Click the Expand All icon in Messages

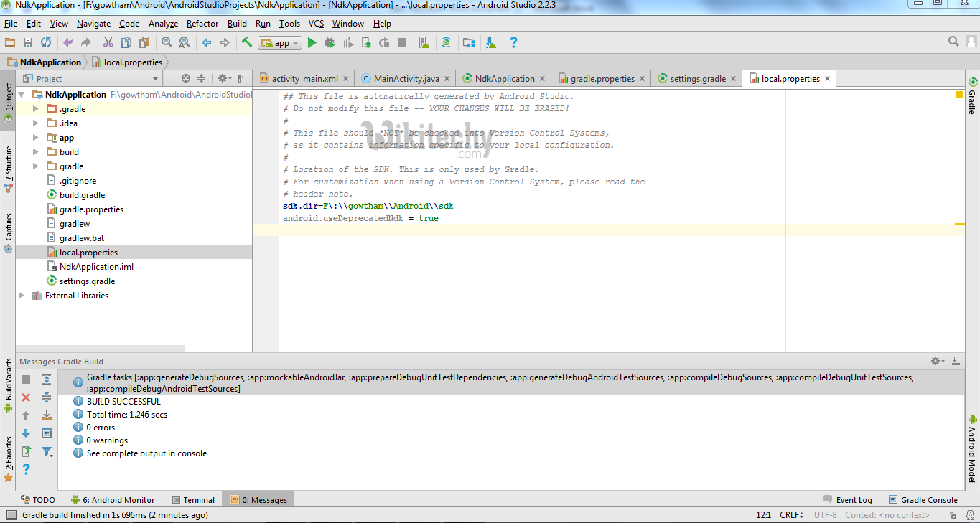click(47, 380)
